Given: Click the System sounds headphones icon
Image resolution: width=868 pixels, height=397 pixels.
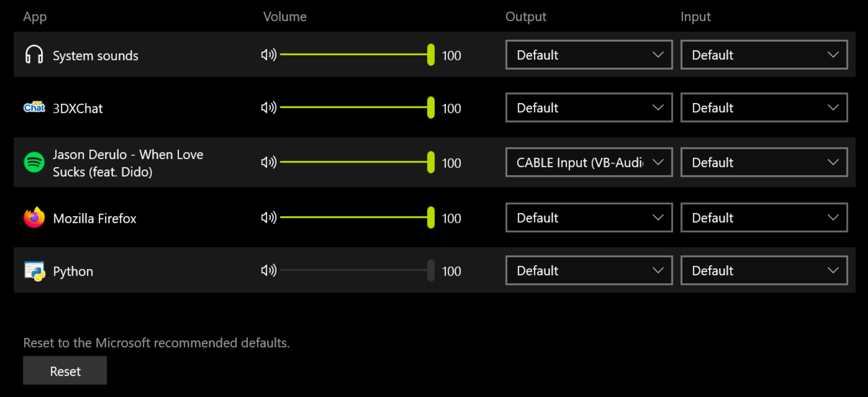Looking at the screenshot, I should 34,55.
